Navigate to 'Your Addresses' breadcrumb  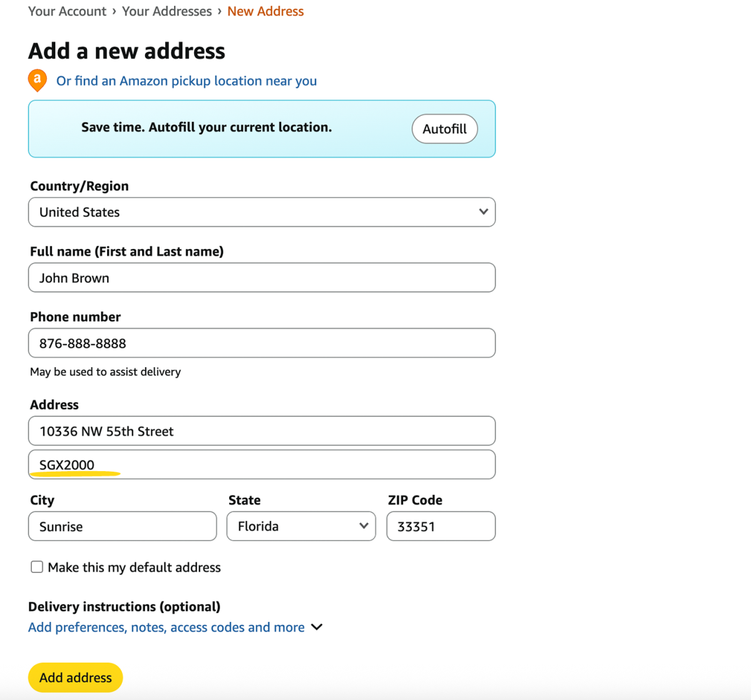pyautogui.click(x=166, y=11)
